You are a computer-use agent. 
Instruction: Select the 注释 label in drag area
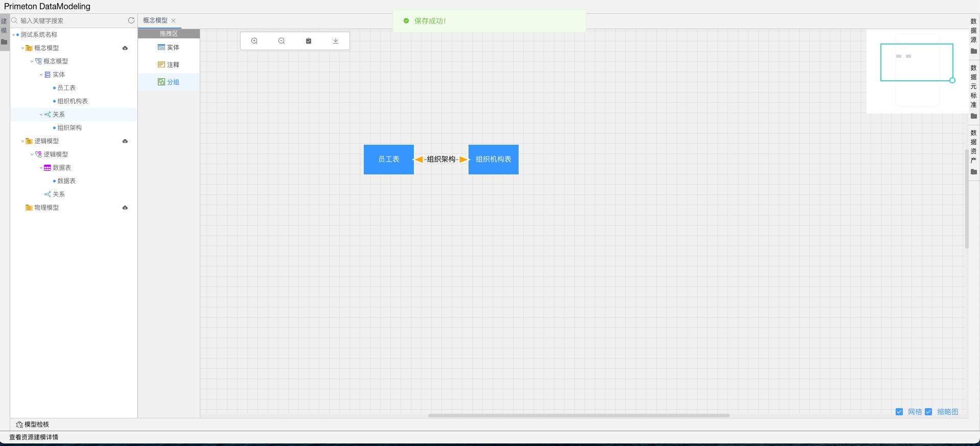coord(173,65)
